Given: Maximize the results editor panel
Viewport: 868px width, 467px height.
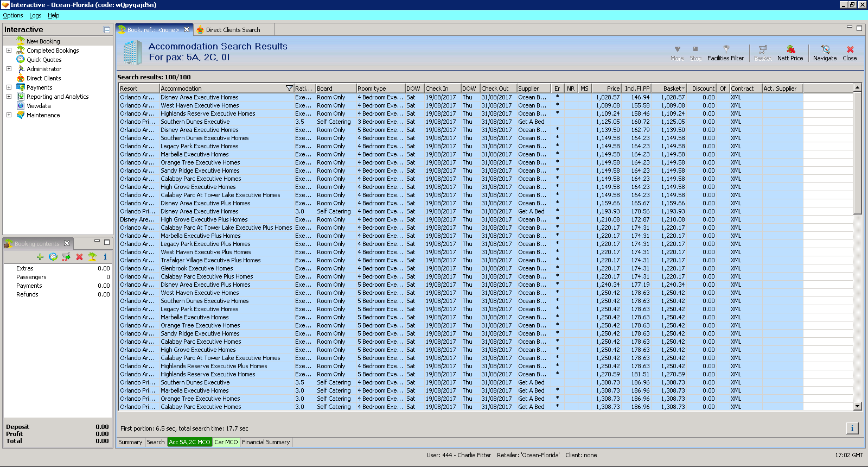Looking at the screenshot, I should (x=859, y=28).
